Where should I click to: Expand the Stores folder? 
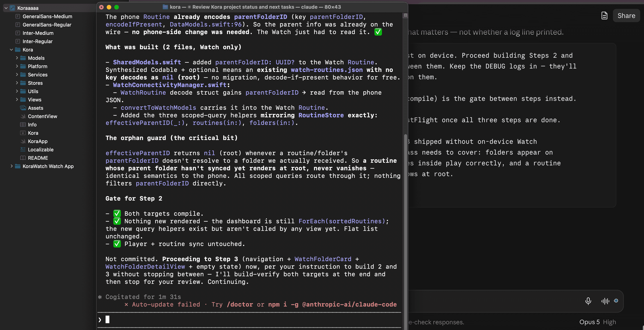pyautogui.click(x=17, y=83)
